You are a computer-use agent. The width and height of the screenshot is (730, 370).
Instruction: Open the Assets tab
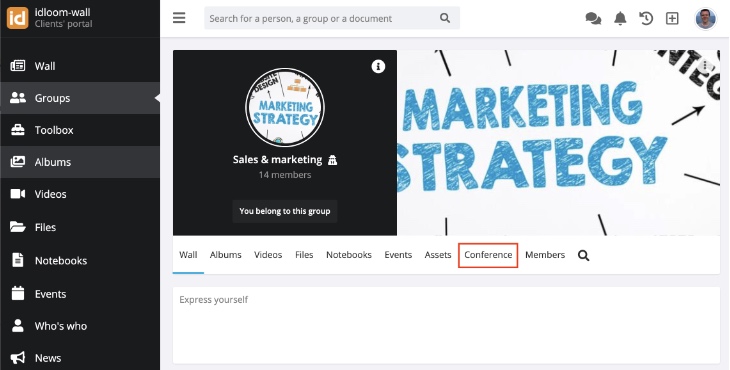pyautogui.click(x=438, y=255)
